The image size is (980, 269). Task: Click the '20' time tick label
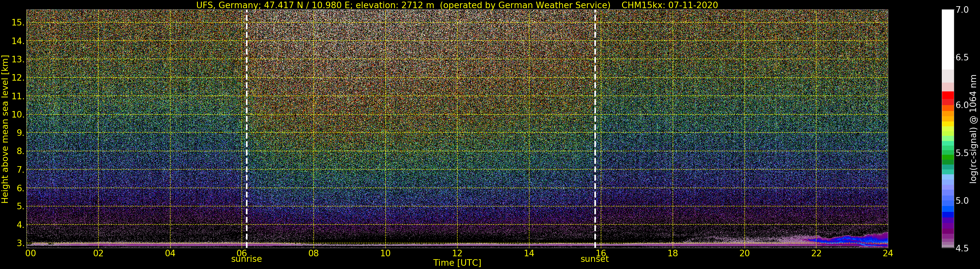pos(745,253)
